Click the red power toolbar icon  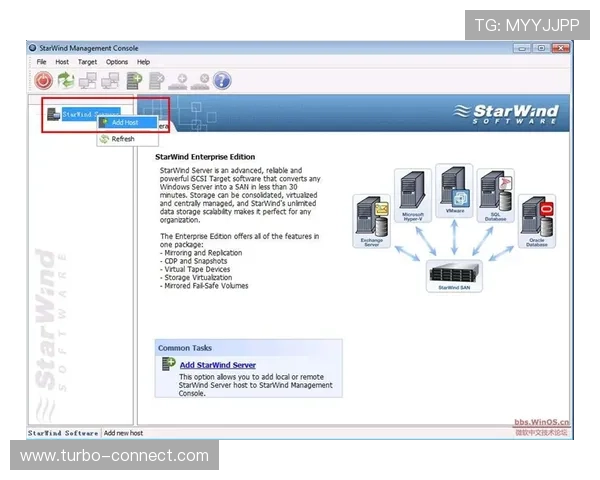(x=43, y=80)
